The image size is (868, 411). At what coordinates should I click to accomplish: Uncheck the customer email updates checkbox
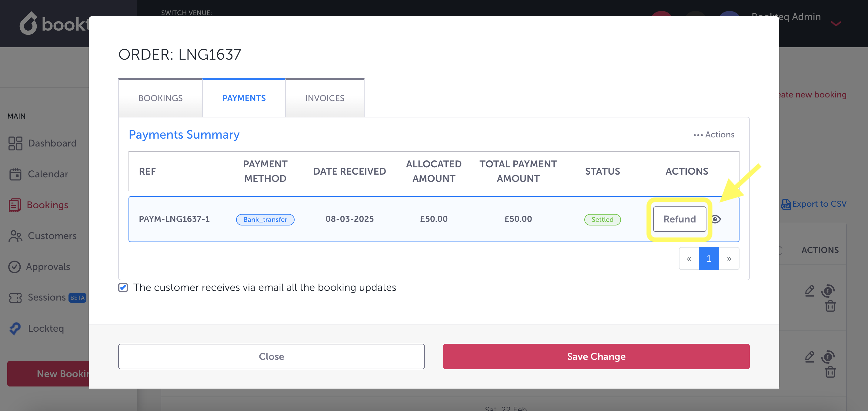123,288
